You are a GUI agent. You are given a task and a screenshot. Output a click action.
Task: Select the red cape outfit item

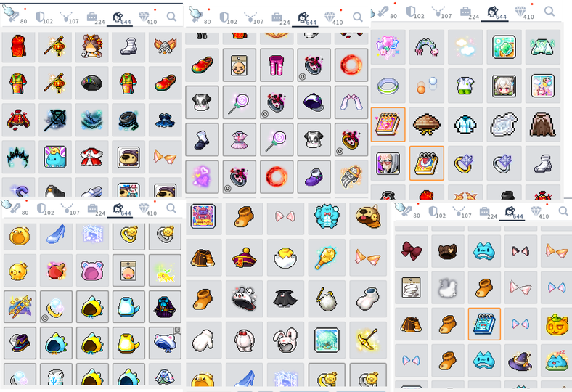click(18, 120)
